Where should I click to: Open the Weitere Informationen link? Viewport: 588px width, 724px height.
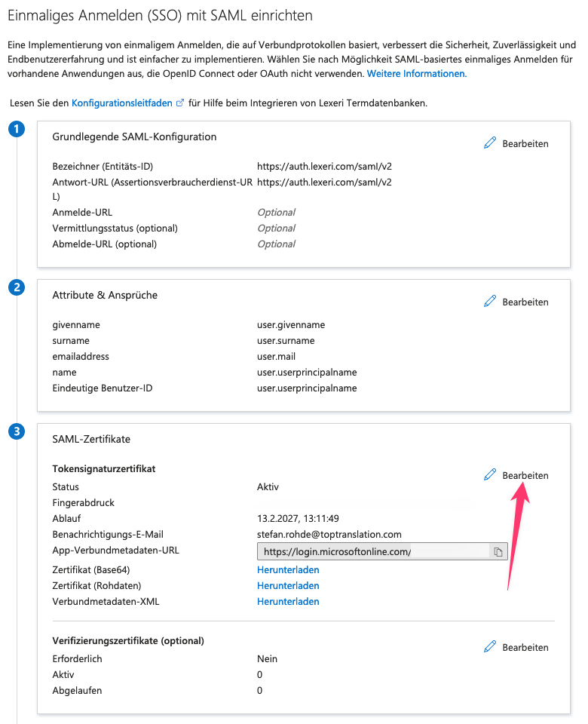(417, 74)
